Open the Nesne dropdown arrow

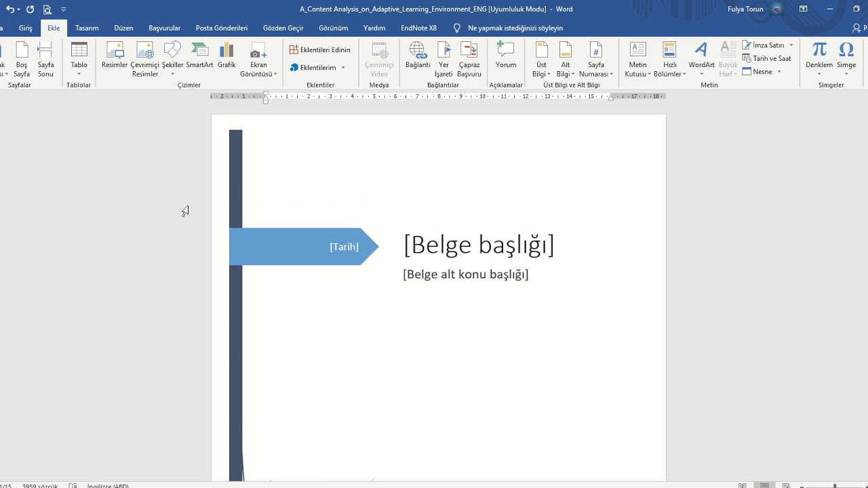(779, 72)
